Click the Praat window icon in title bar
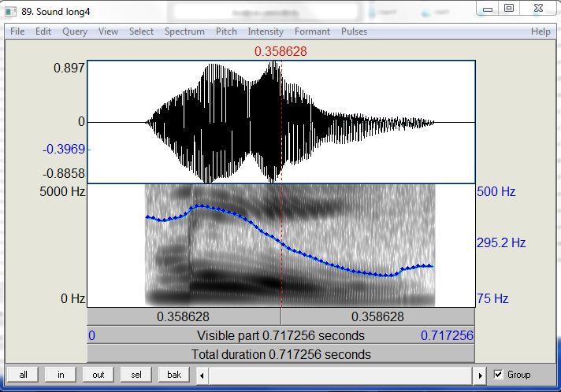The height and width of the screenshot is (392, 561). [x=11, y=12]
